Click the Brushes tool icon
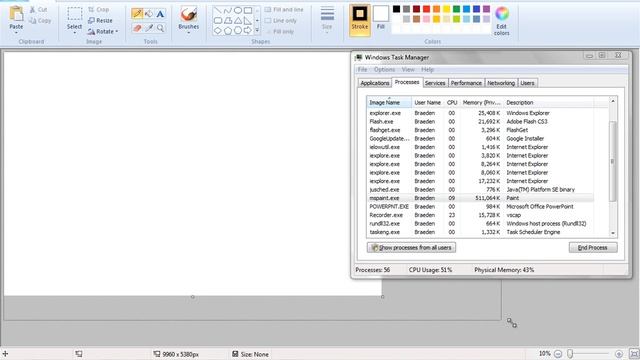 189,15
